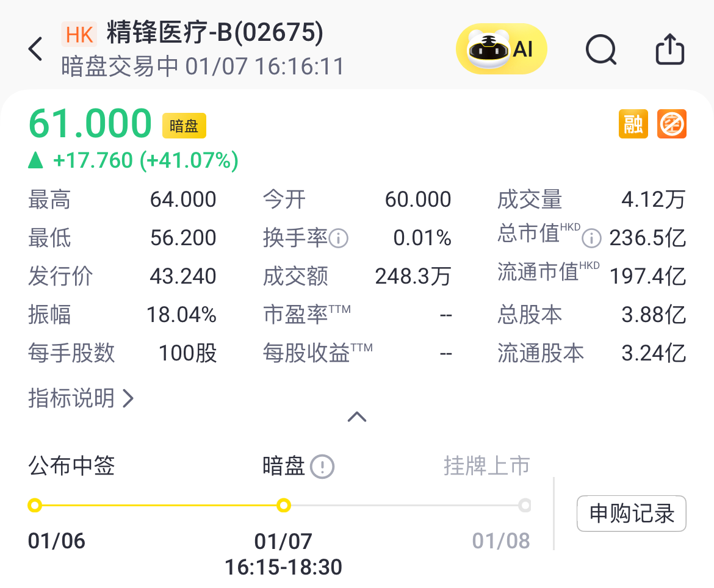
Task: Open the search magnifier icon
Action: click(x=600, y=49)
